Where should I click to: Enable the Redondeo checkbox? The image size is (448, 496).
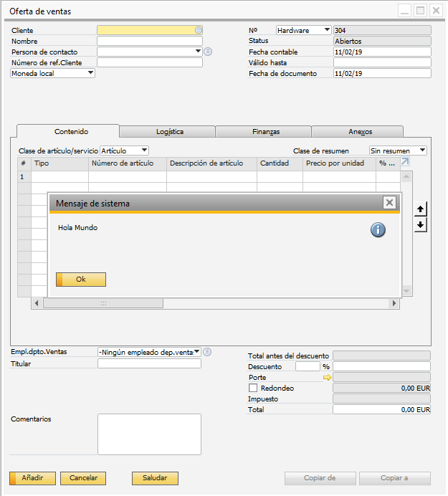pos(252,388)
